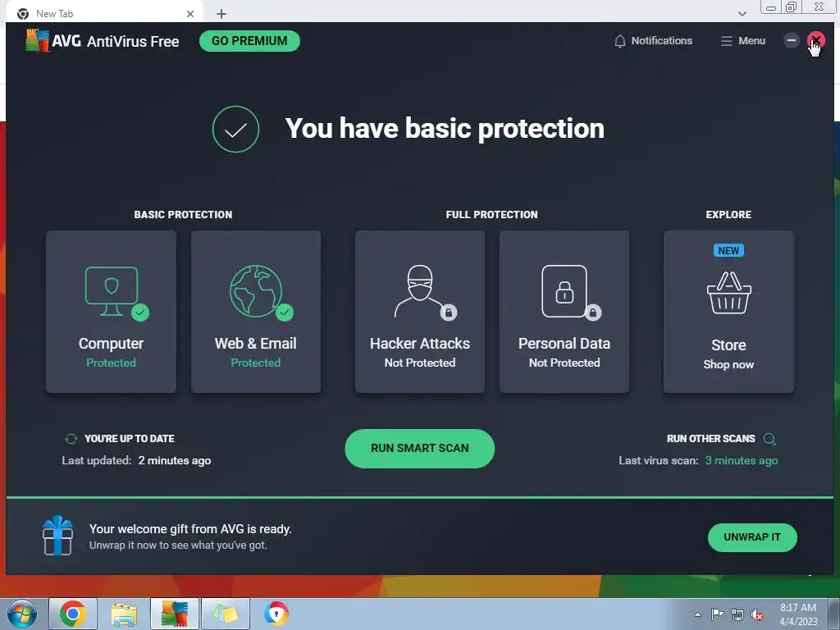Image resolution: width=840 pixels, height=630 pixels.
Task: Open the Store basket icon
Action: click(x=728, y=293)
